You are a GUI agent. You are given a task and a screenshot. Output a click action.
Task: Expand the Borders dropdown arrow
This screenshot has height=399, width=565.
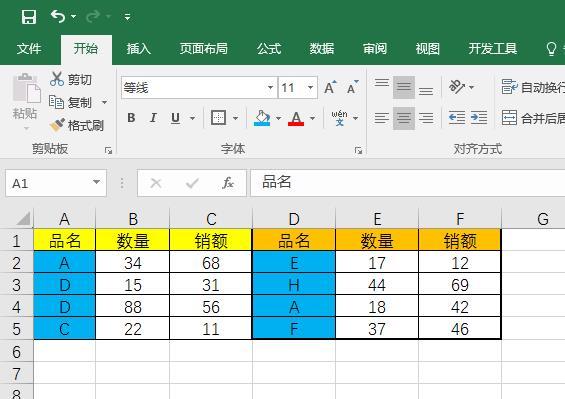pos(235,118)
